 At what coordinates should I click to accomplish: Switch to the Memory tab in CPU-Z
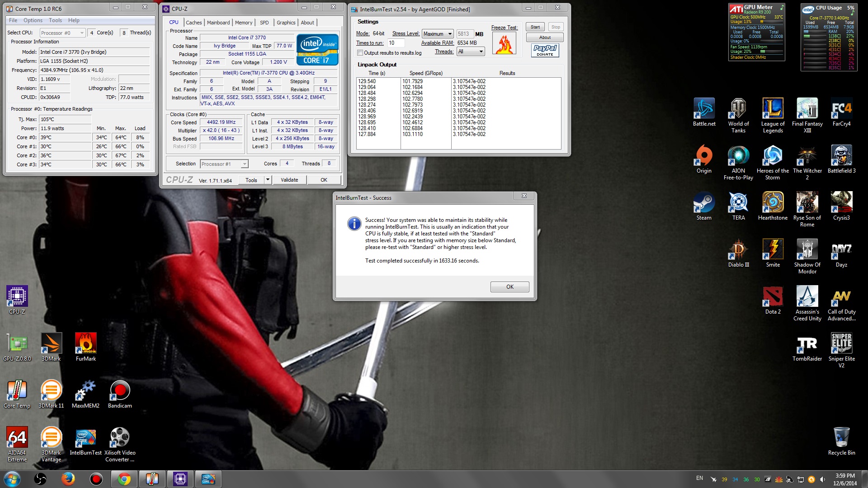243,23
